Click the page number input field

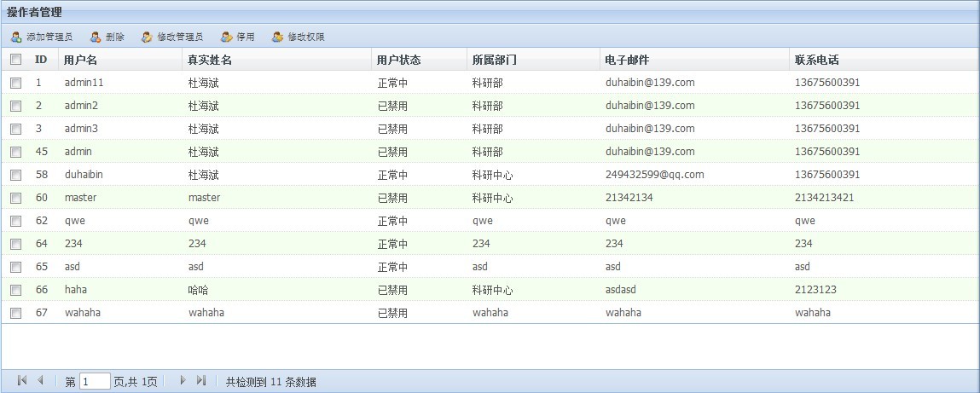[x=95, y=381]
